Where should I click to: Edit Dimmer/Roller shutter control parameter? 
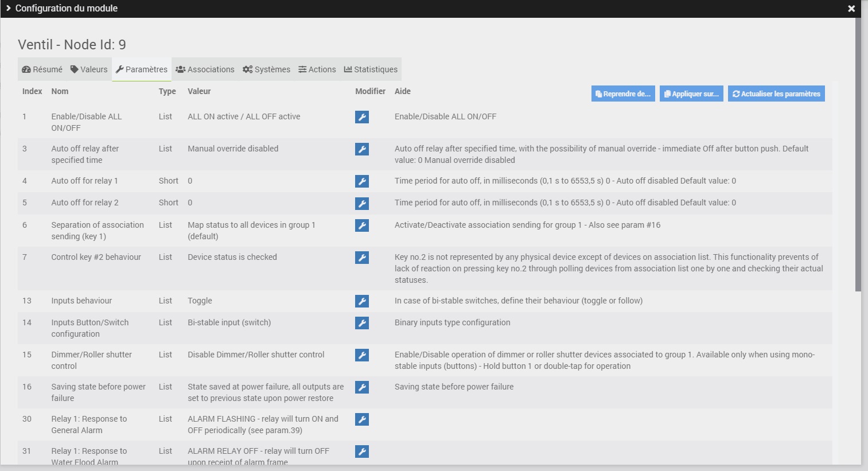pyautogui.click(x=361, y=355)
